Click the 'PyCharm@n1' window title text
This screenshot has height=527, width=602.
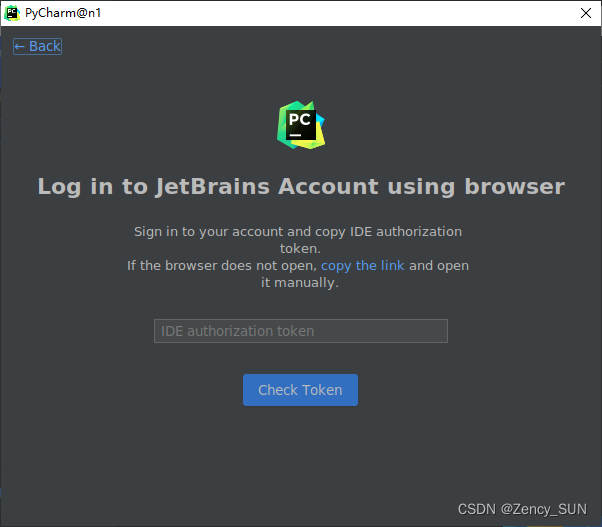63,13
